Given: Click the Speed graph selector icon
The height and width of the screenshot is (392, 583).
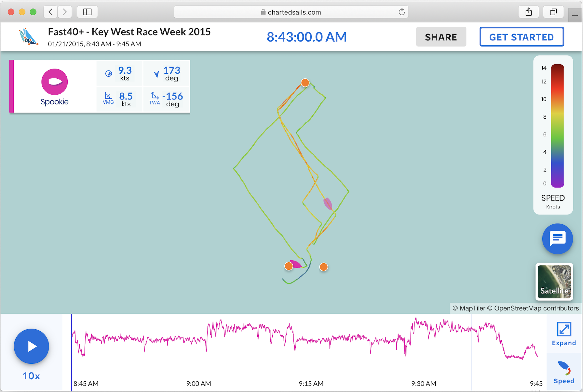Looking at the screenshot, I should (563, 372).
